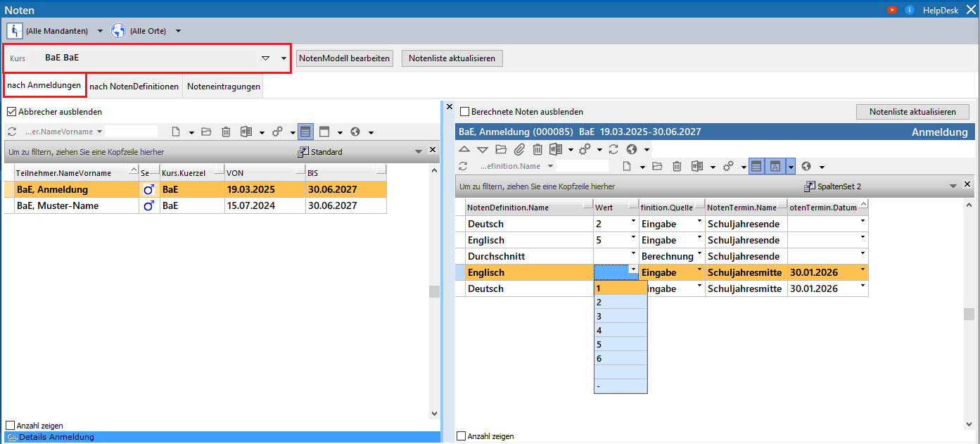Click the Word export icon in left toolbar
This screenshot has width=980, height=444.
(246, 132)
